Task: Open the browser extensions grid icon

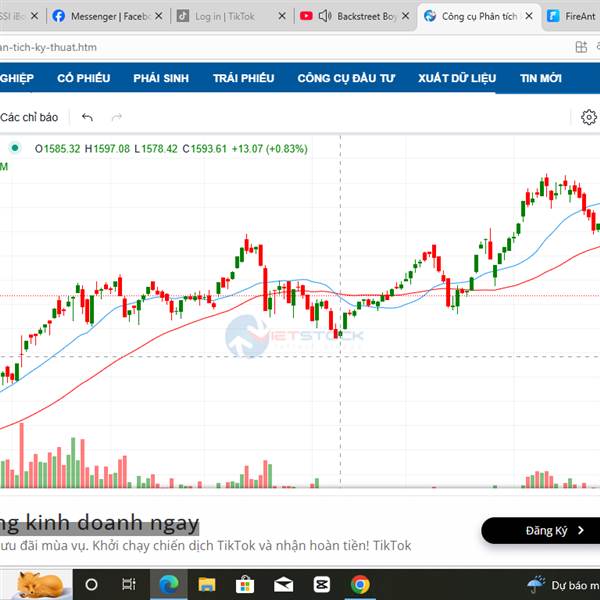Action: (x=581, y=47)
